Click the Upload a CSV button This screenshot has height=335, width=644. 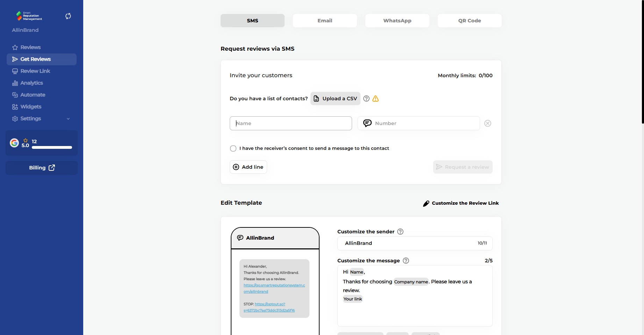335,99
